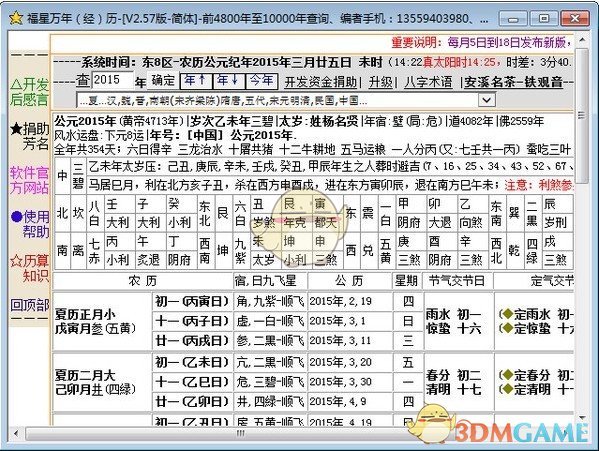This screenshot has width=599, height=451.
Task: Click 井,四绿-顺飞 cell
Action: coord(270,401)
